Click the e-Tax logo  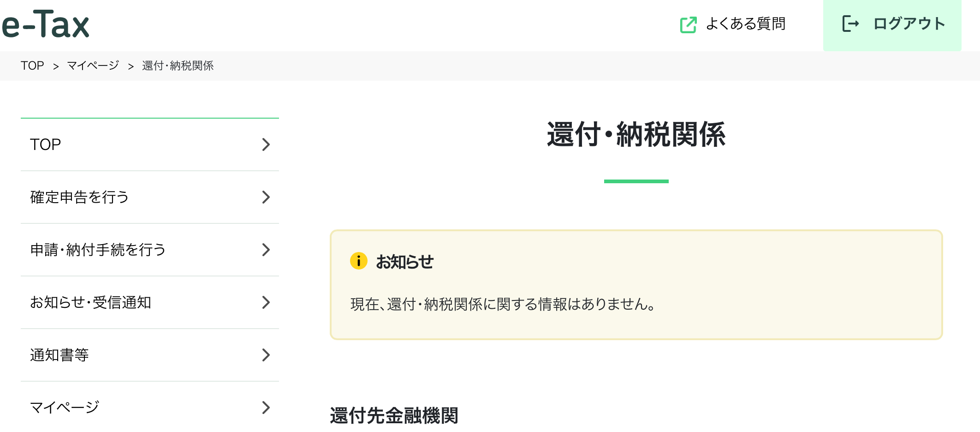point(45,25)
